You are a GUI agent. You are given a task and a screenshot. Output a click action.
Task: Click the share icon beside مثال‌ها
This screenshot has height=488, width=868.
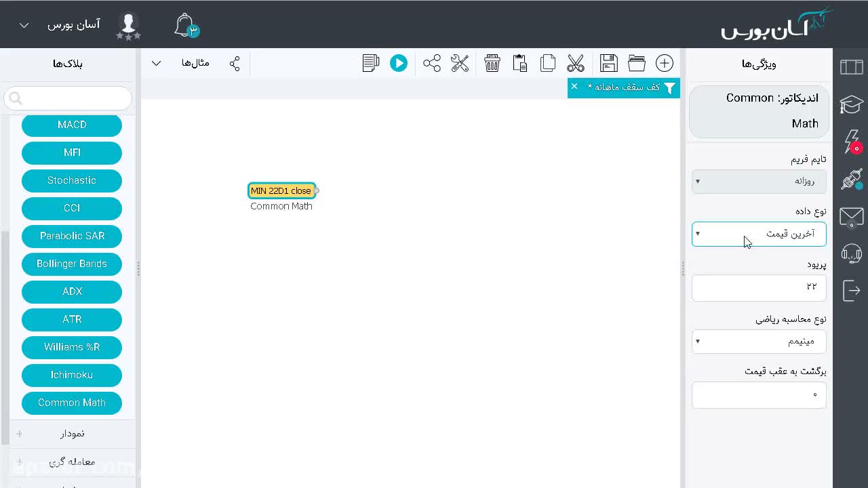(235, 64)
